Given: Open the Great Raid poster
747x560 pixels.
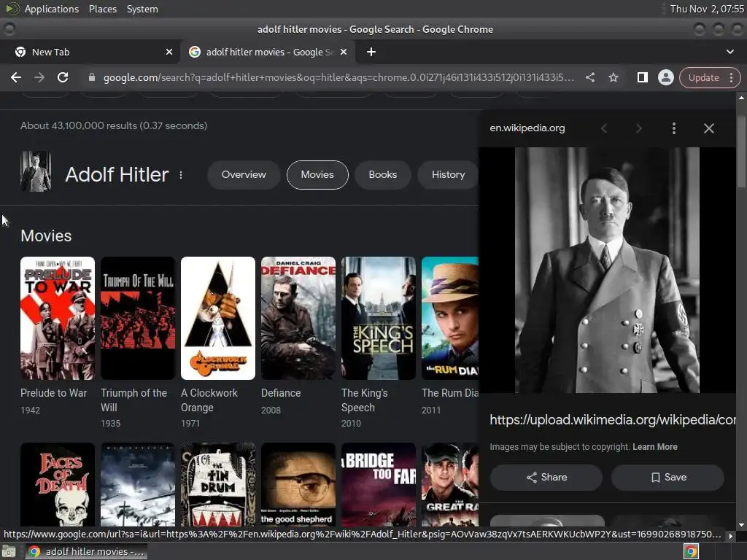Looking at the screenshot, I should pyautogui.click(x=449, y=484).
